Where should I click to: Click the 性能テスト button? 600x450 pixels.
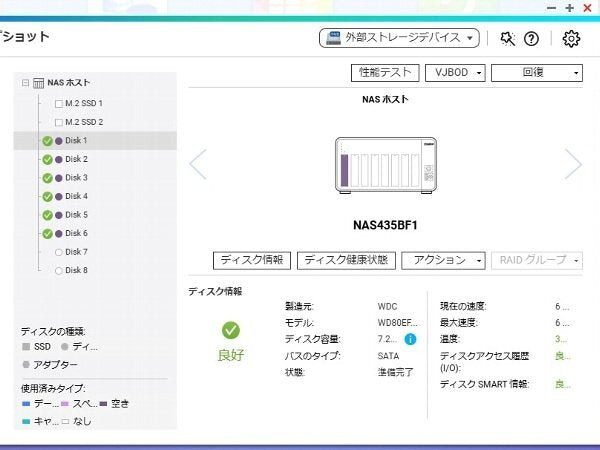pyautogui.click(x=385, y=73)
